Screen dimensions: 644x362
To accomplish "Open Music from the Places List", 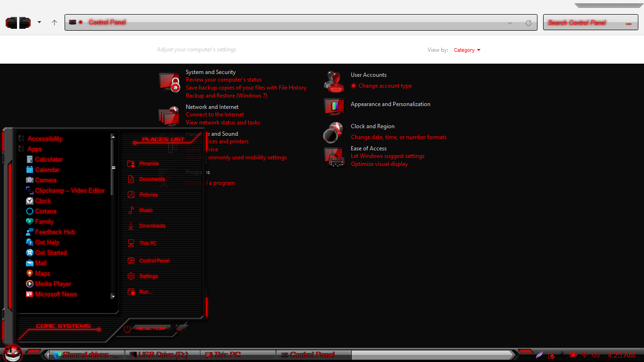I will 140,210.
